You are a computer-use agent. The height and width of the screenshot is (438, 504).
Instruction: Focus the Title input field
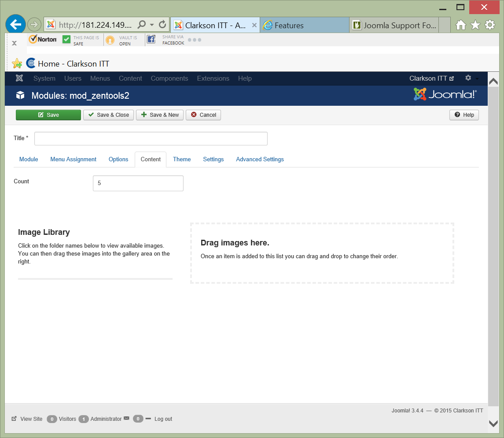(x=151, y=139)
